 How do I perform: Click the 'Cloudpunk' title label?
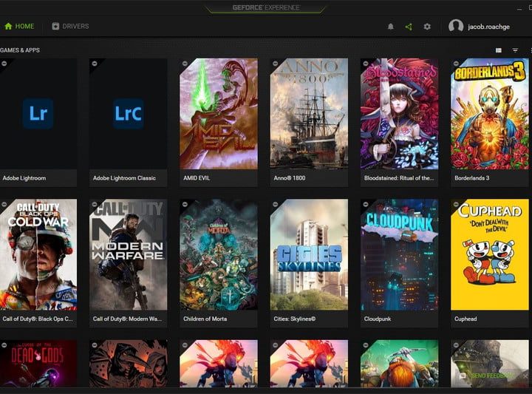[378, 319]
